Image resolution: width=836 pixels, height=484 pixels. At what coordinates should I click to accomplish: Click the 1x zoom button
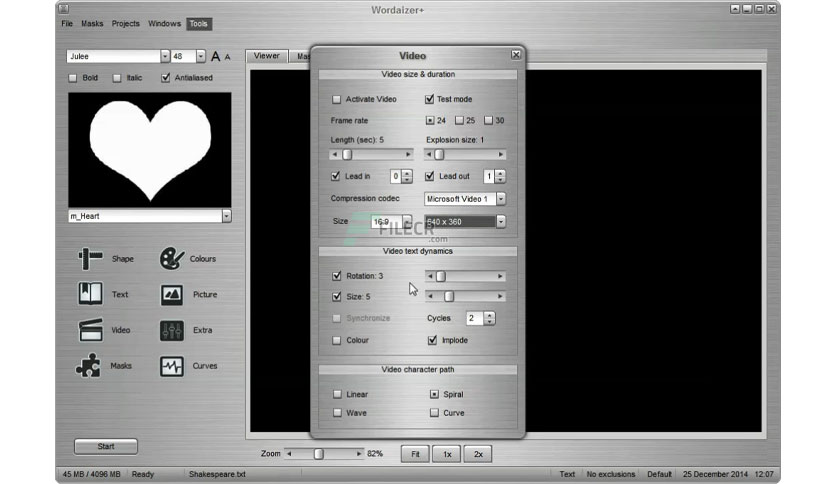(447, 454)
